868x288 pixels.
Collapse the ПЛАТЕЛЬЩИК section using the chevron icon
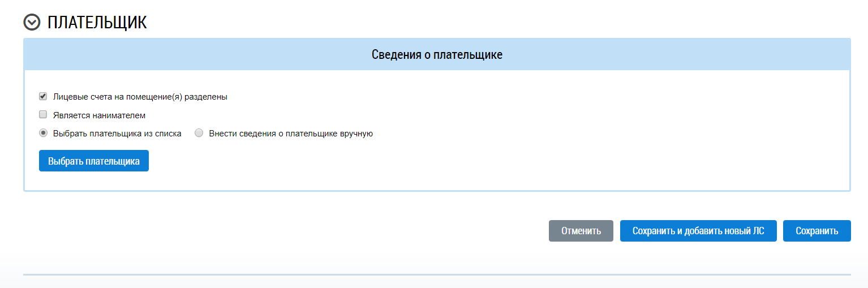[x=32, y=22]
